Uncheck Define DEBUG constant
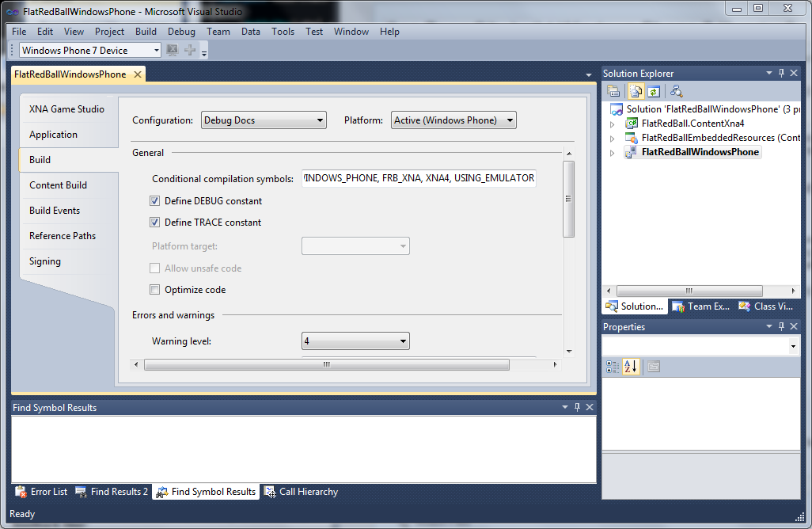 [155, 201]
